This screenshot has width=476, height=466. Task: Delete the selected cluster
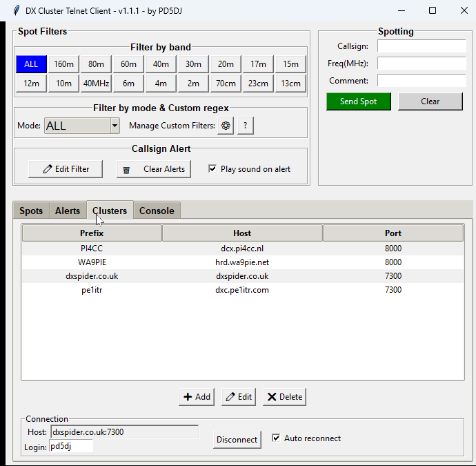[x=284, y=397]
